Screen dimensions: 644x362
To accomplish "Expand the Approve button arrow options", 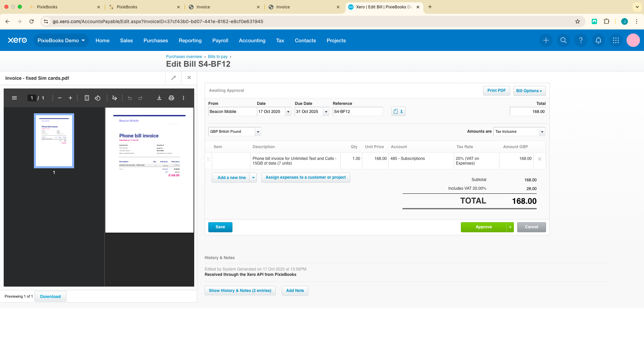I will coord(510,227).
